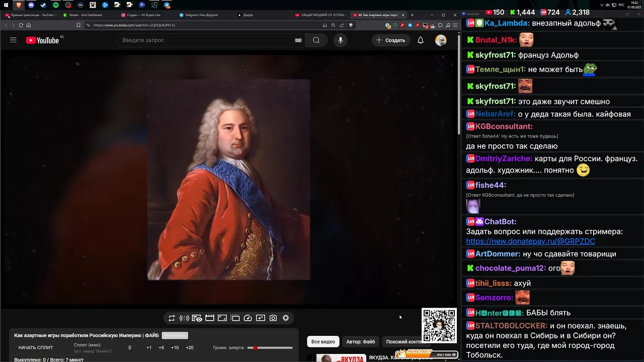Click the Brave shields icon in address bar

(351, 25)
